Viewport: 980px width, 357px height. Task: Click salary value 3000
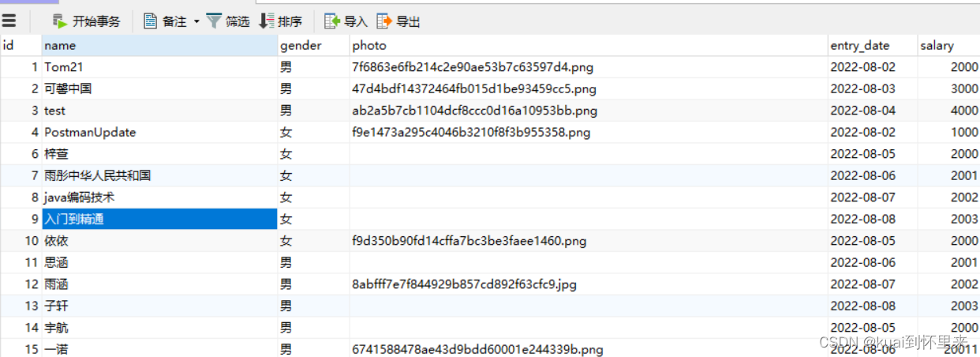point(949,88)
